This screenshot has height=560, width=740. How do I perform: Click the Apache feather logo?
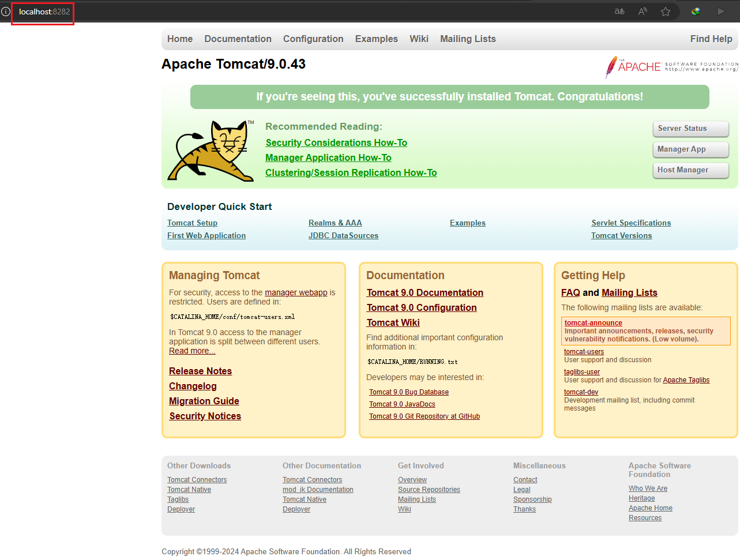click(x=611, y=67)
